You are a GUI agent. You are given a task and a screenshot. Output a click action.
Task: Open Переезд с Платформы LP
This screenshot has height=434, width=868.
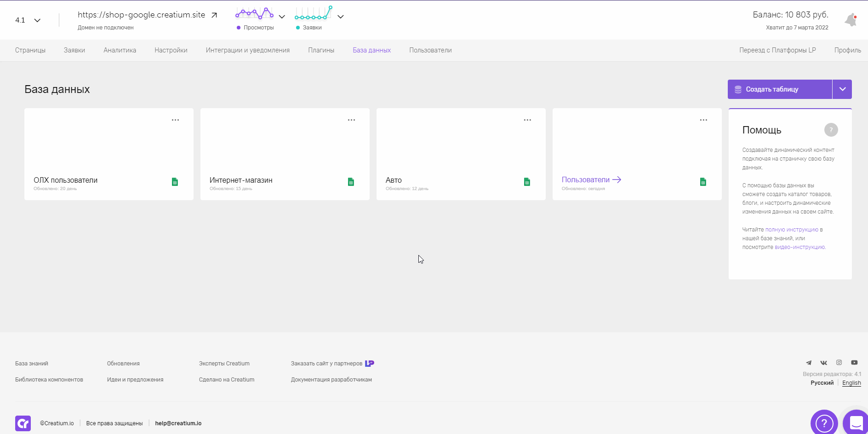click(777, 50)
